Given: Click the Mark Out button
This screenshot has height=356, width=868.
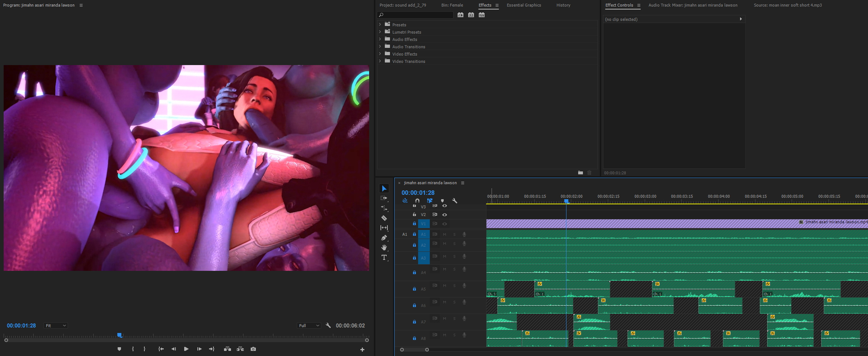Looking at the screenshot, I should (x=144, y=349).
